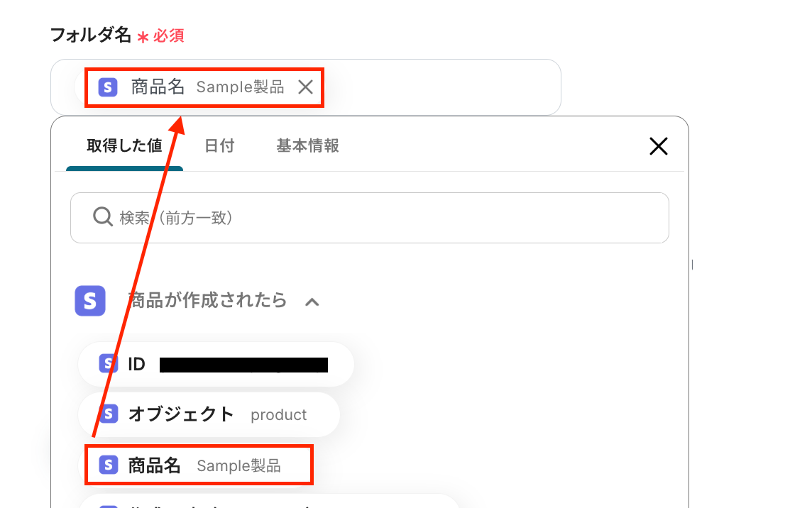Open the 基本情報 tab
Image resolution: width=812 pixels, height=508 pixels.
307,145
